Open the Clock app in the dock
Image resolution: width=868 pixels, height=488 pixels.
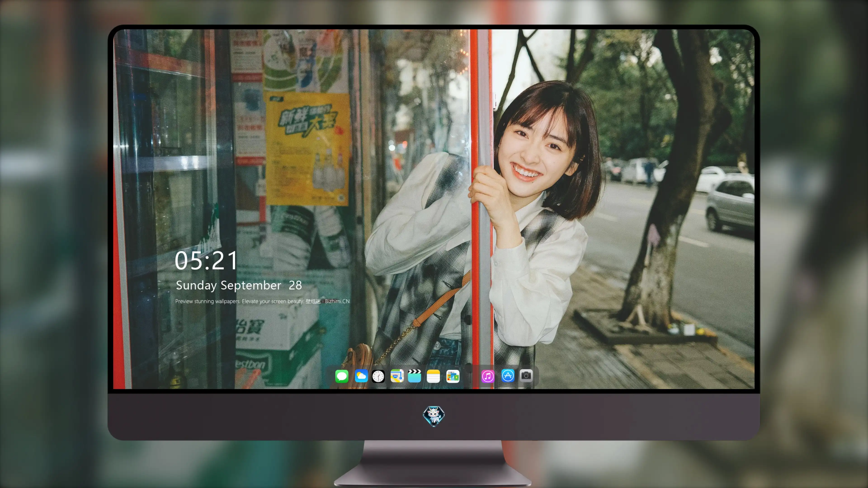[x=378, y=376]
